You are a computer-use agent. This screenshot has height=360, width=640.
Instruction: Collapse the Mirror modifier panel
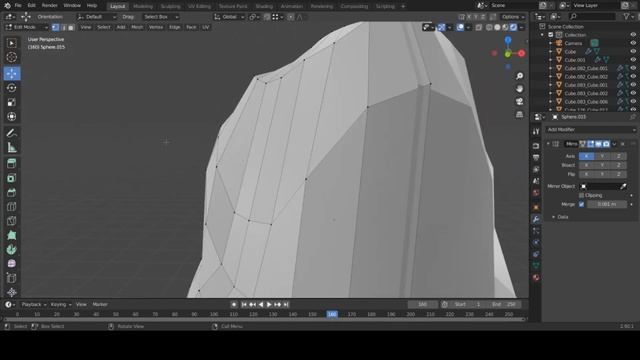coord(548,144)
